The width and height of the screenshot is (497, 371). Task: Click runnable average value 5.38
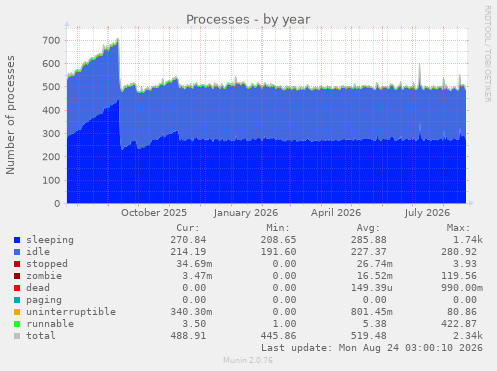[375, 324]
